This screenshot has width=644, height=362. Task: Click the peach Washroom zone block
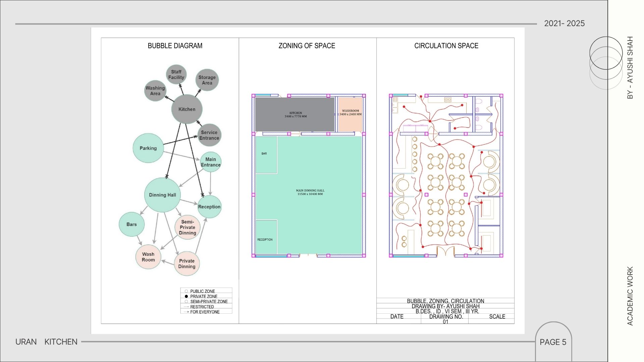click(350, 115)
